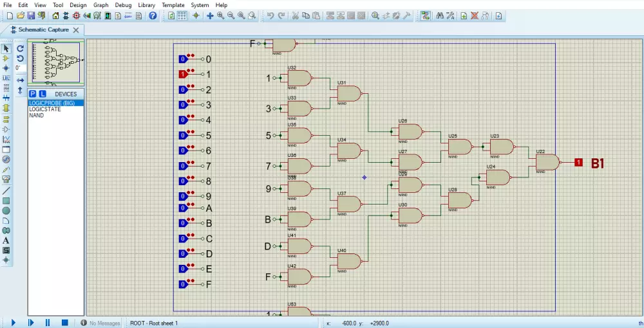Click the schematic overview thumbnail

56,63
